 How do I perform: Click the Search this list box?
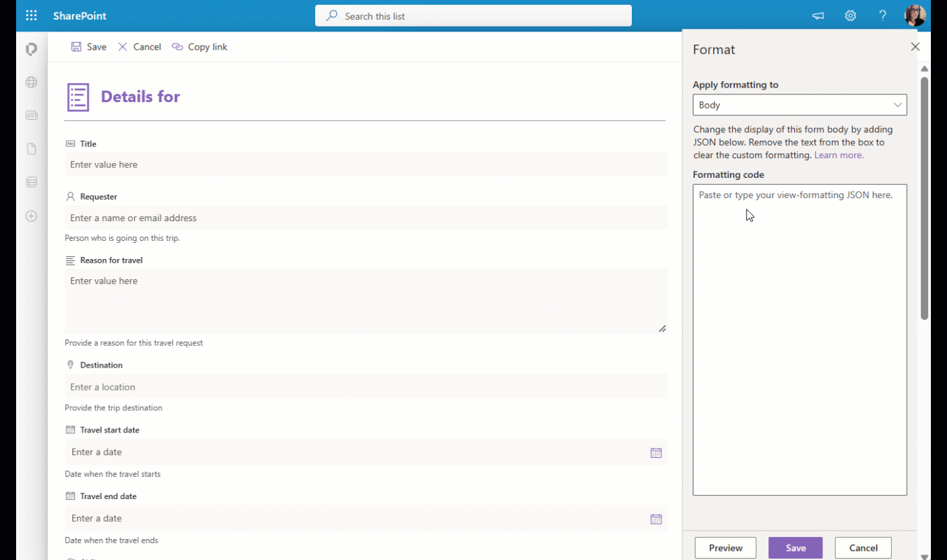coord(473,15)
